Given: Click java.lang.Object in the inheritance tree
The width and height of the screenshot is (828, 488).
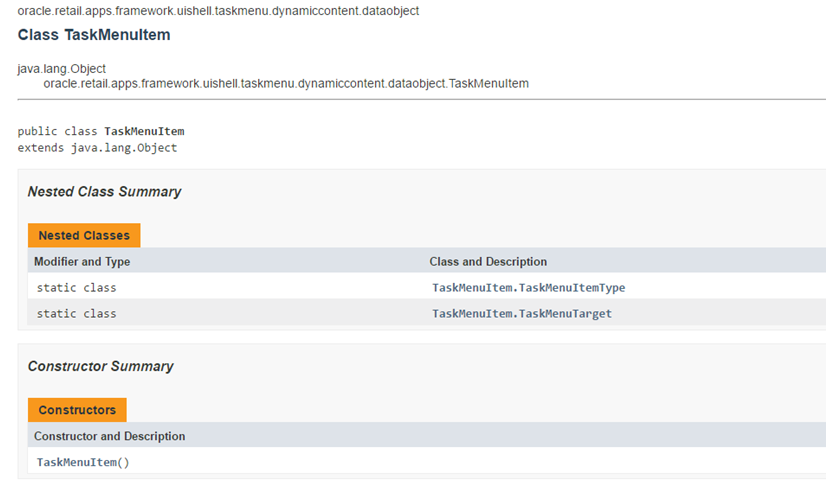Looking at the screenshot, I should tap(62, 69).
